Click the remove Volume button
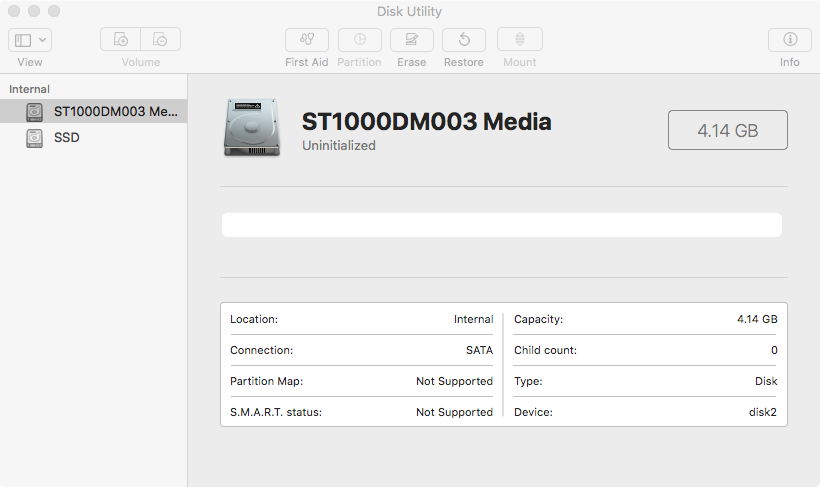The image size is (820, 487). coord(161,39)
